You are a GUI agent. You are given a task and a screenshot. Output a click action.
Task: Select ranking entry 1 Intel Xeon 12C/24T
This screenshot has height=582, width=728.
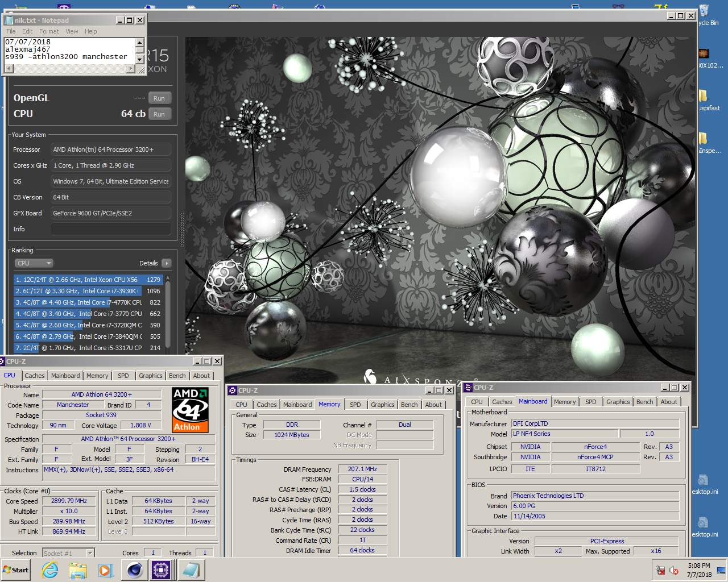[x=88, y=280]
